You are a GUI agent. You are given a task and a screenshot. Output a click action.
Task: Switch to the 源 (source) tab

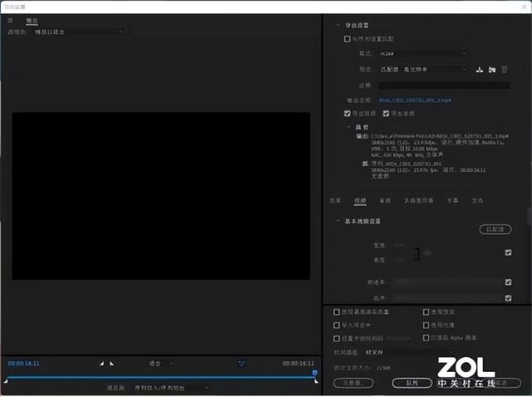[10, 21]
